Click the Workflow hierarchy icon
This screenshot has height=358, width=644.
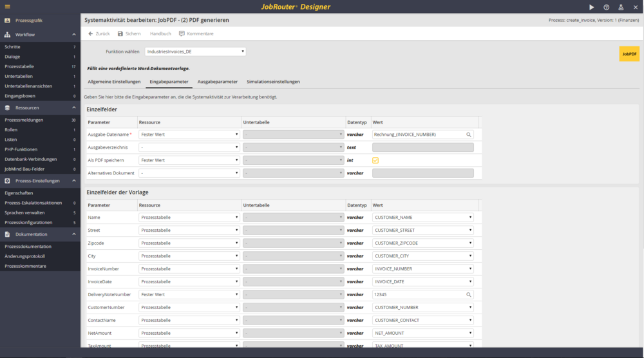point(7,35)
